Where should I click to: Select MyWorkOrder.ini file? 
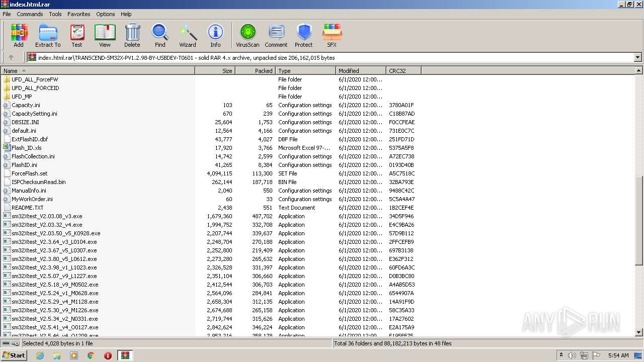(x=32, y=199)
